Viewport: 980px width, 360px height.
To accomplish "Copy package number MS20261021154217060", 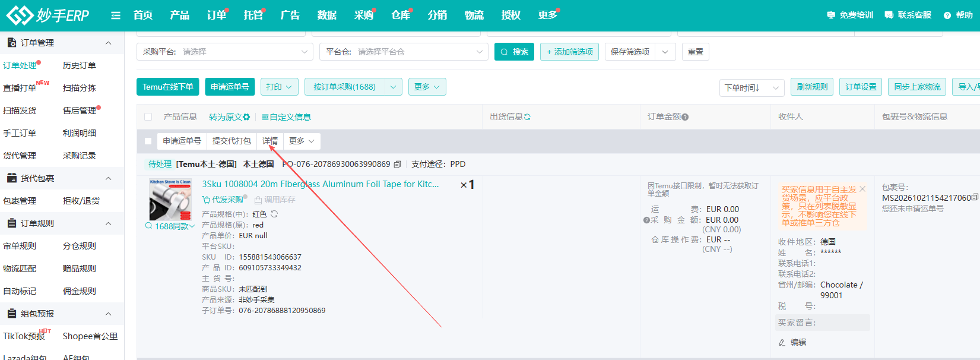I will tap(975, 197).
